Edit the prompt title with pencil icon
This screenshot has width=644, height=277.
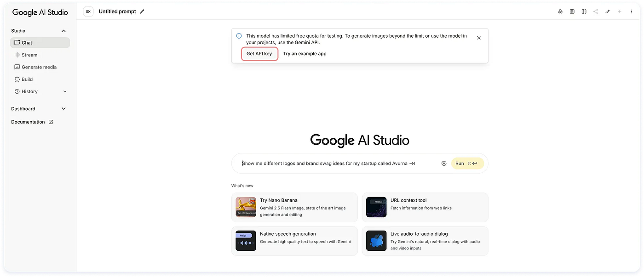(x=142, y=11)
